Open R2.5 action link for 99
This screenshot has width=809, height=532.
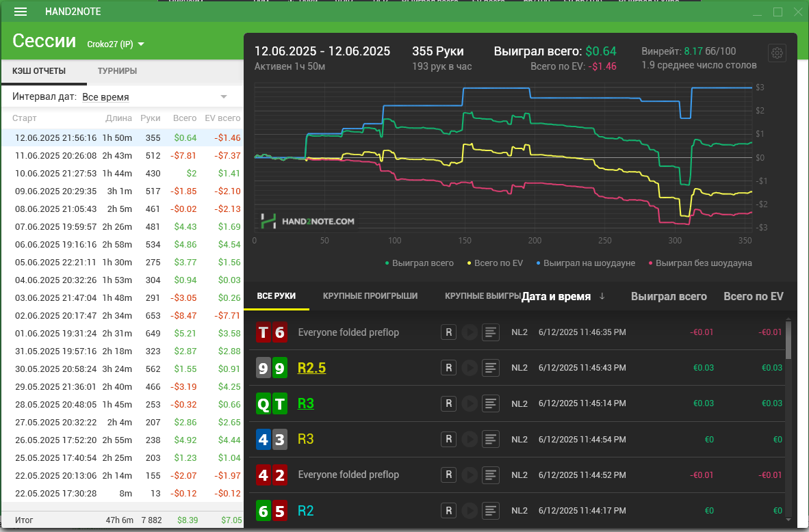pos(311,368)
